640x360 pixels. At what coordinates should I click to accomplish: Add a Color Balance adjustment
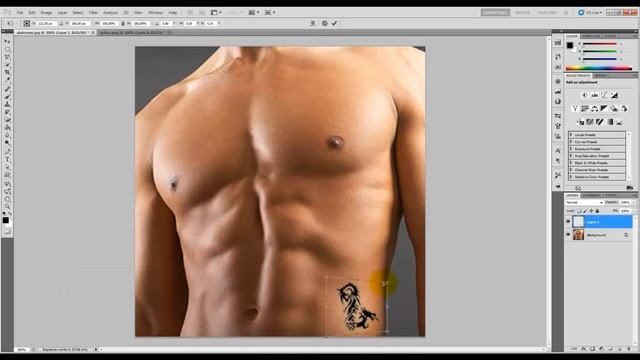point(595,108)
